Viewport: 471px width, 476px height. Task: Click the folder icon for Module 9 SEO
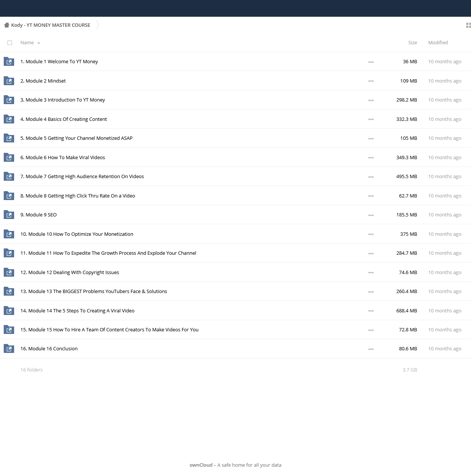(9, 215)
